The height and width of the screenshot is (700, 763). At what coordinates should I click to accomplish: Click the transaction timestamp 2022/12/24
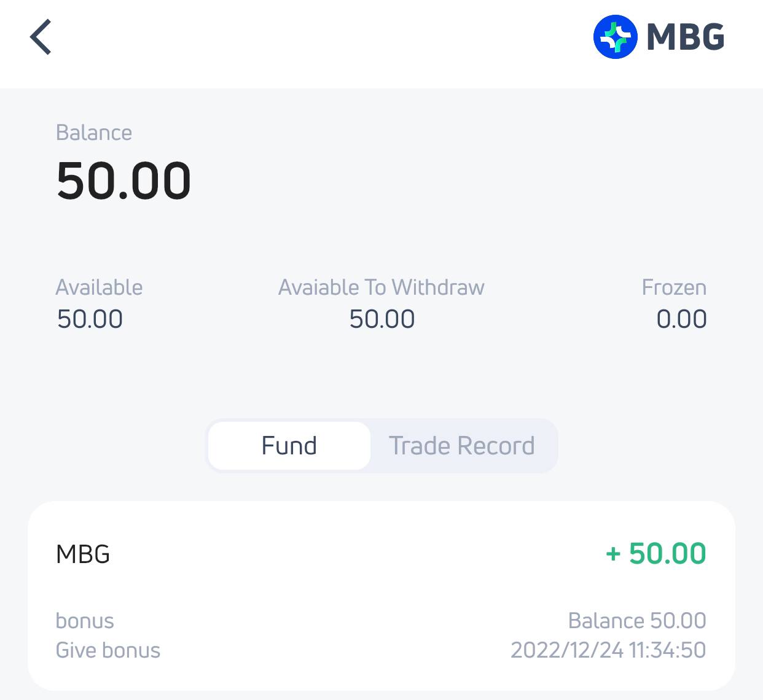pyautogui.click(x=608, y=650)
